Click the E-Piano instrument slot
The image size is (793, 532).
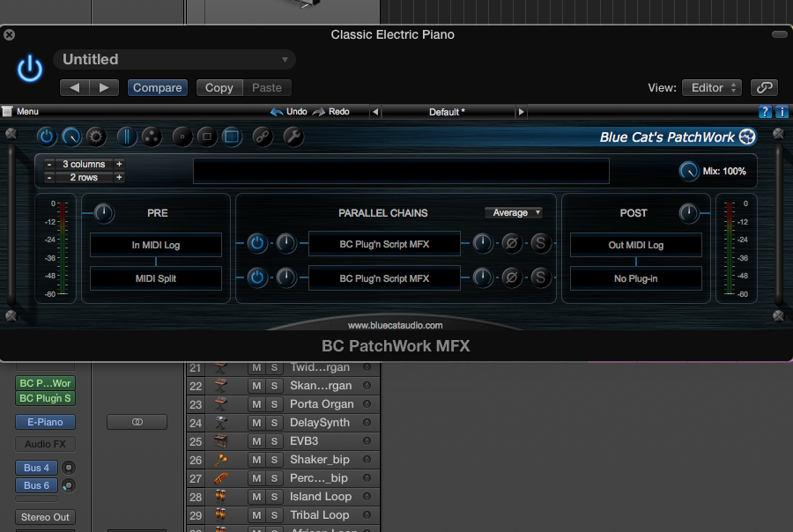(45, 422)
